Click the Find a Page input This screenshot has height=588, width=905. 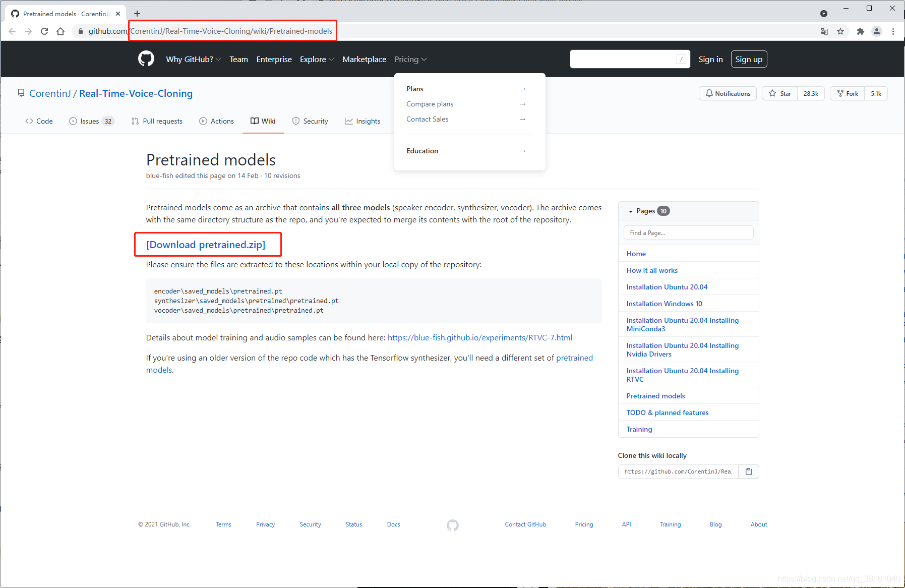(x=689, y=232)
